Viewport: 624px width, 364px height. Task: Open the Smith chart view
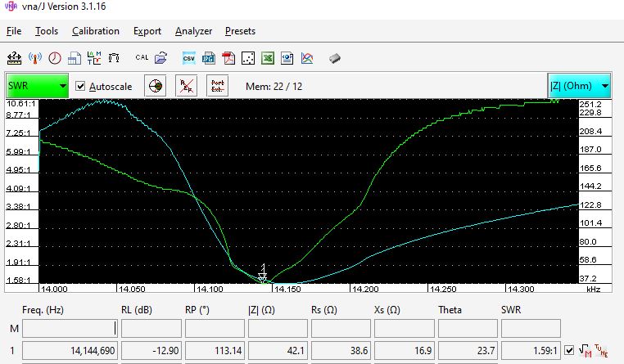(156, 86)
